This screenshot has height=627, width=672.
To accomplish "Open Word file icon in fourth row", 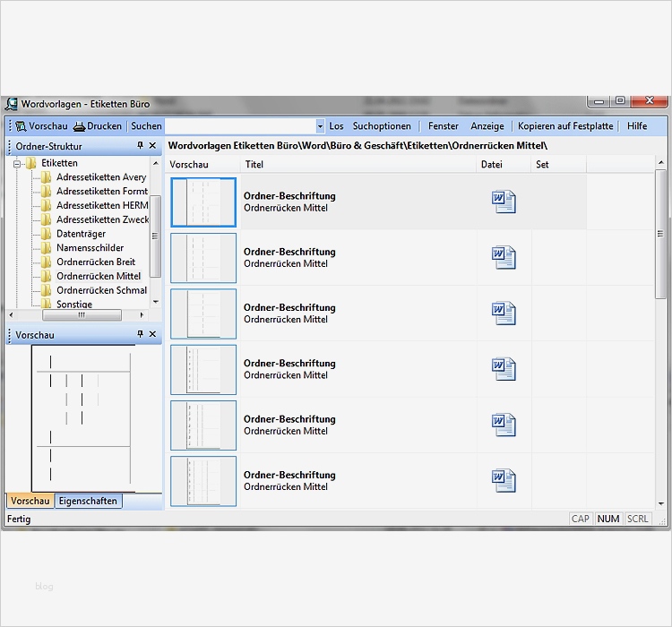I will coord(504,369).
